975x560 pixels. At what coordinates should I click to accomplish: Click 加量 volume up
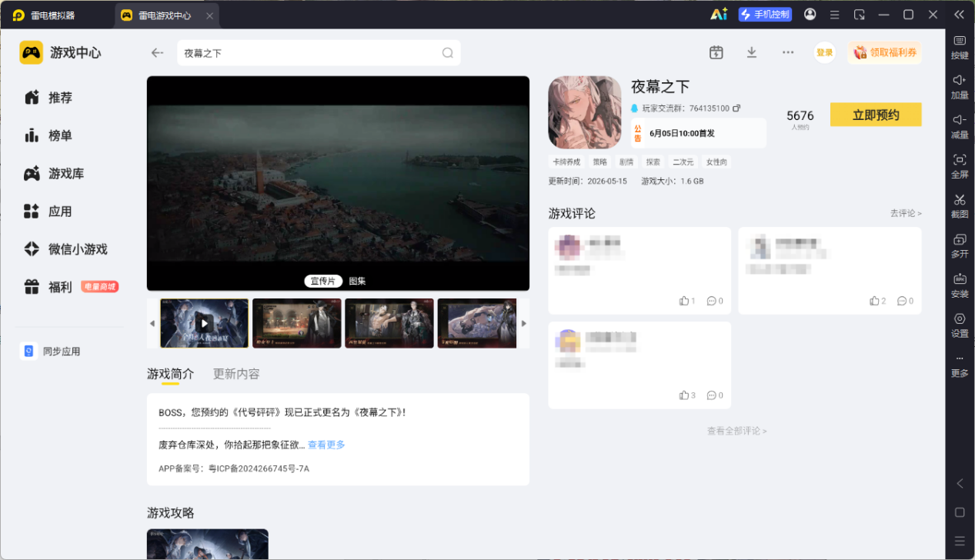pos(960,87)
